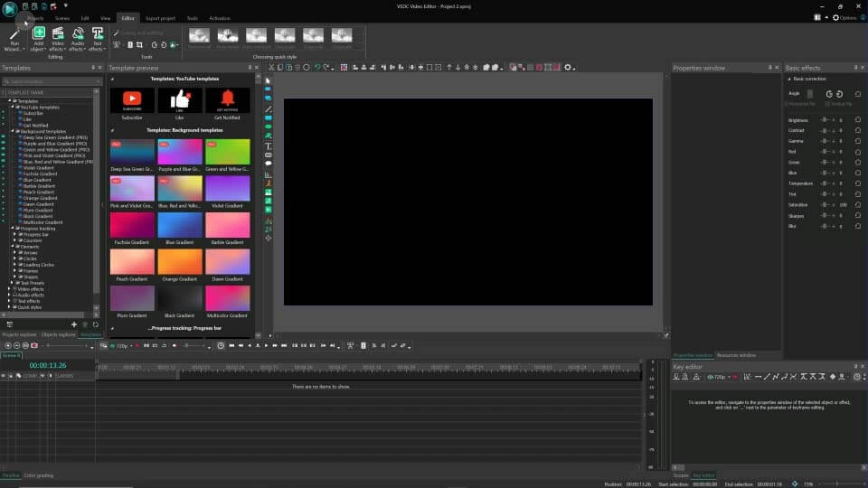Select the Subscribe YouTube template thumbnail
868x488 pixels.
132,100
